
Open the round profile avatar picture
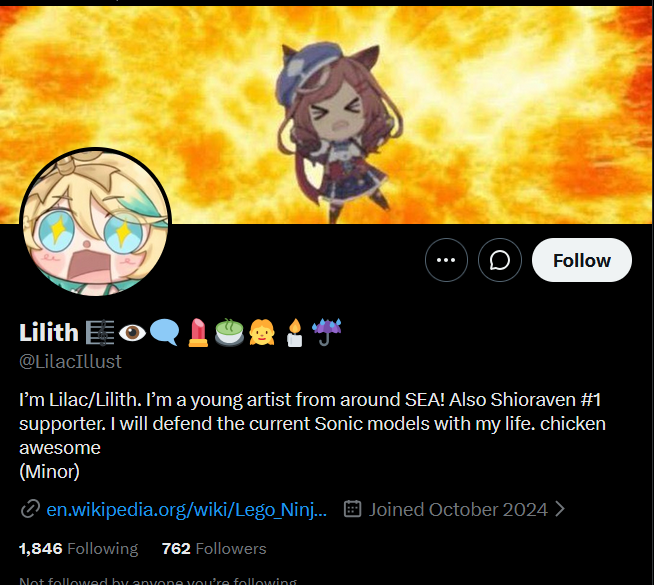(x=96, y=222)
